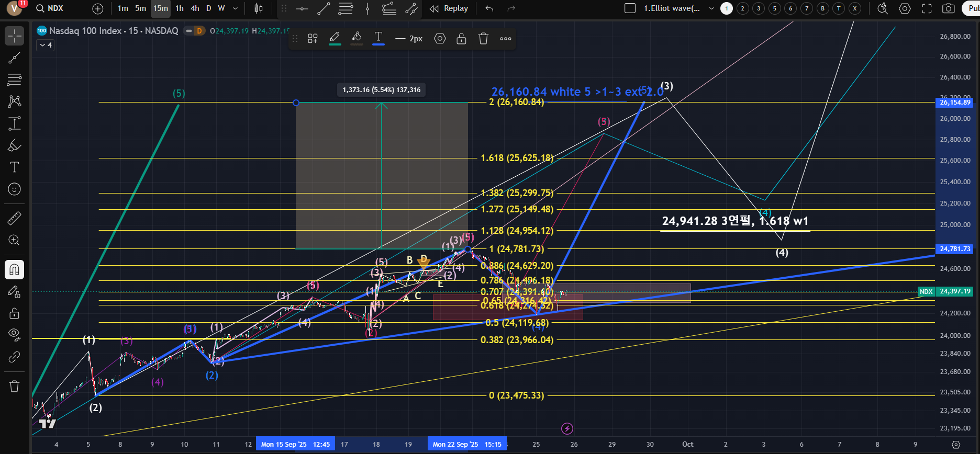
Task: Open the measure ruler tool
Action: (x=14, y=218)
